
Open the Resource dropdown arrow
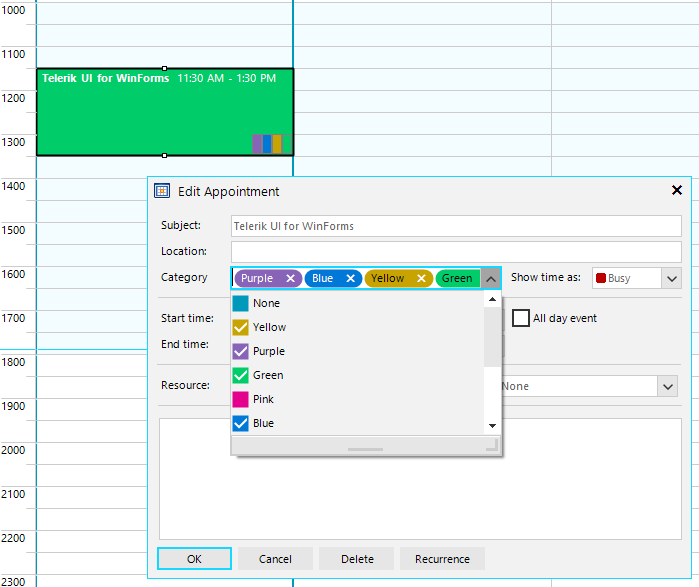point(667,386)
